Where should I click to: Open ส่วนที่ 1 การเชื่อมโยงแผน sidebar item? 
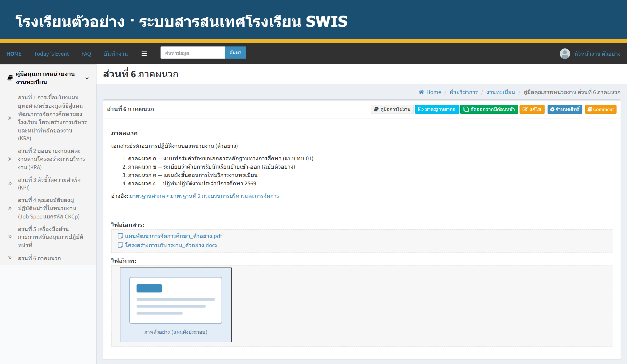(52, 118)
